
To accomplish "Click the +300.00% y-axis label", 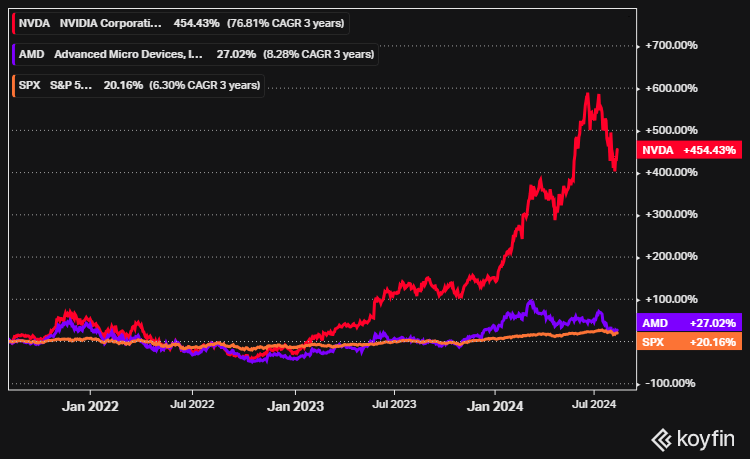I will point(672,215).
